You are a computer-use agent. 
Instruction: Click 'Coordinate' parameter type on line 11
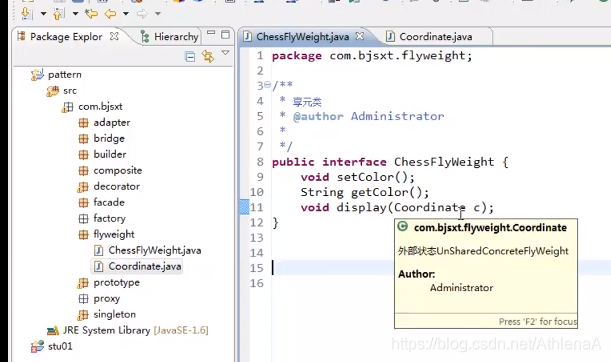[x=429, y=207]
